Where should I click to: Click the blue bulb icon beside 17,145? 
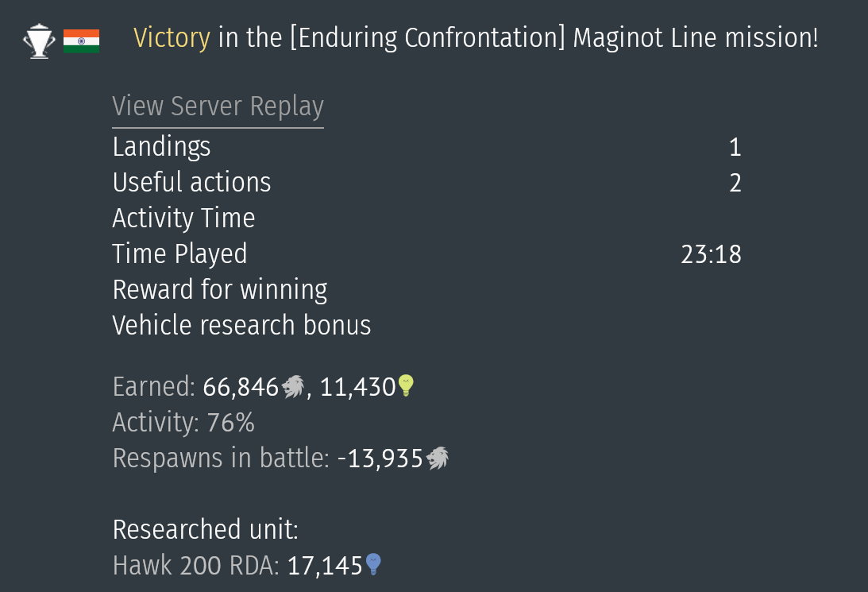pyautogui.click(x=373, y=565)
